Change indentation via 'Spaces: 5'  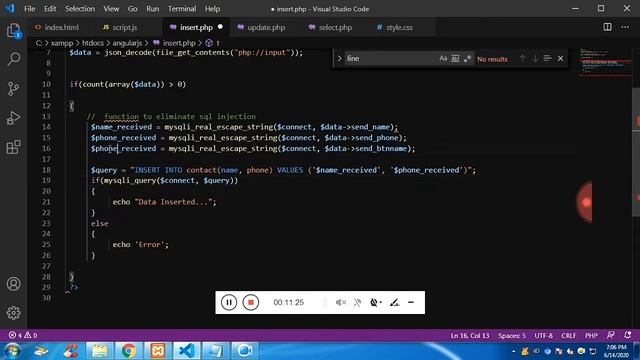click(512, 336)
